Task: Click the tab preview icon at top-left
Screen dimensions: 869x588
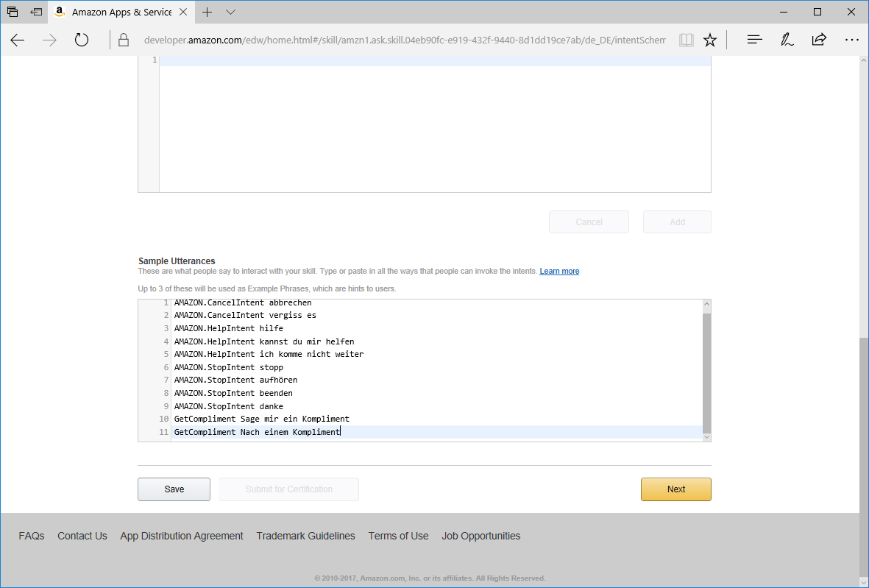Action: click(x=13, y=13)
